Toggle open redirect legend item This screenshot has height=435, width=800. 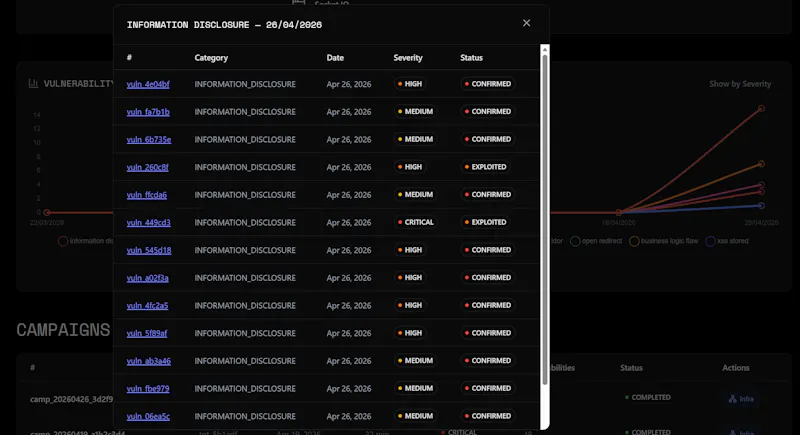point(596,241)
